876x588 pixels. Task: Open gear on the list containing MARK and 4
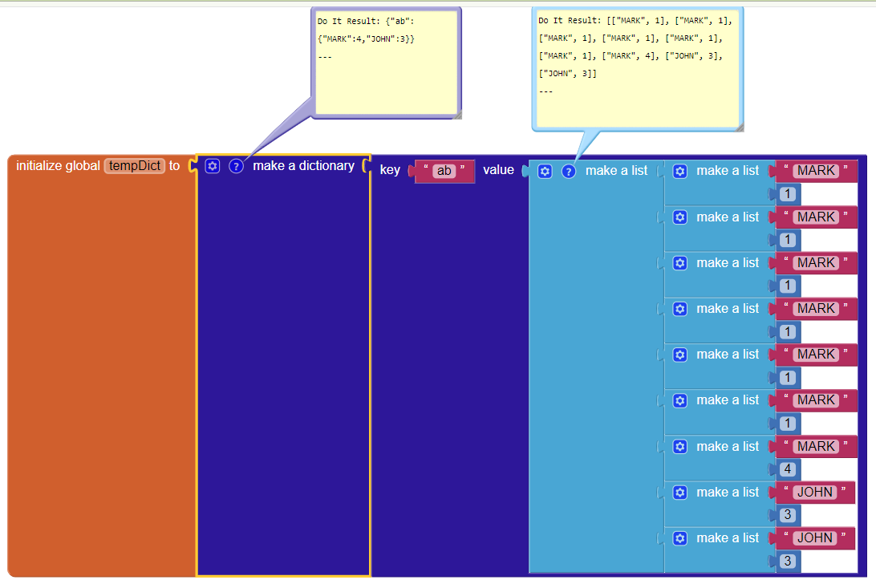point(680,446)
